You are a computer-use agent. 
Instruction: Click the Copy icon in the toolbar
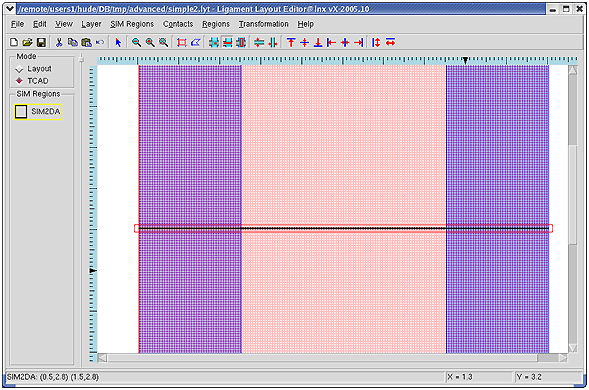tap(72, 42)
